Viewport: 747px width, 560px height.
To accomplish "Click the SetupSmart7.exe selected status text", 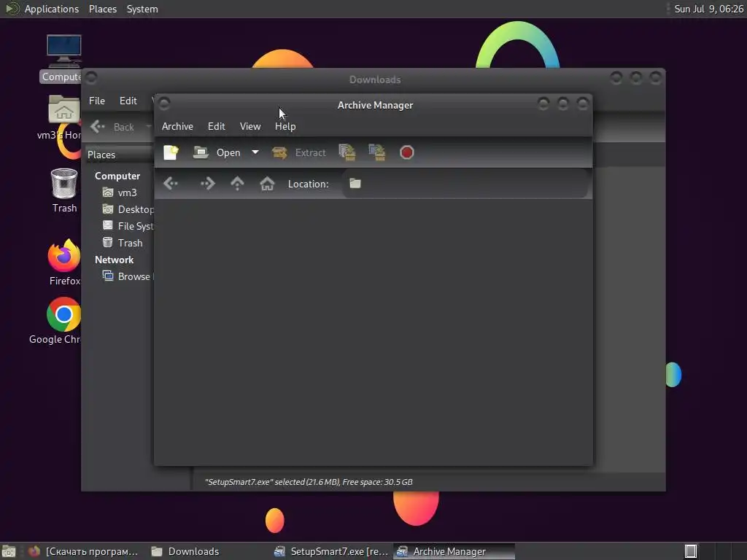I will (x=309, y=482).
